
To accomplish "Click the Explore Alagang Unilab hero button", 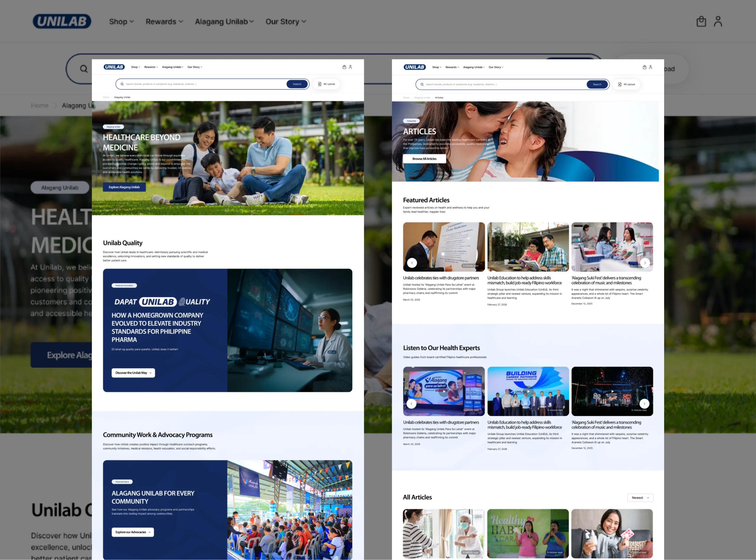I will pyautogui.click(x=124, y=187).
